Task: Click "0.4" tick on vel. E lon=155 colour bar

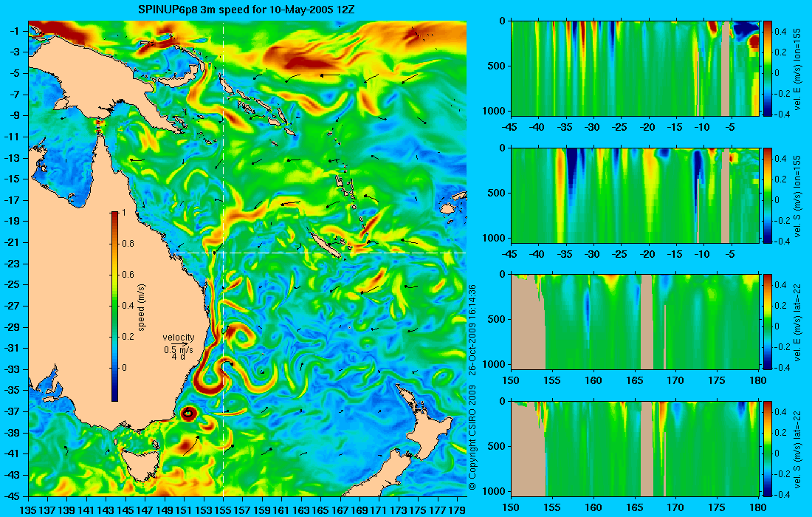Action: [x=780, y=31]
